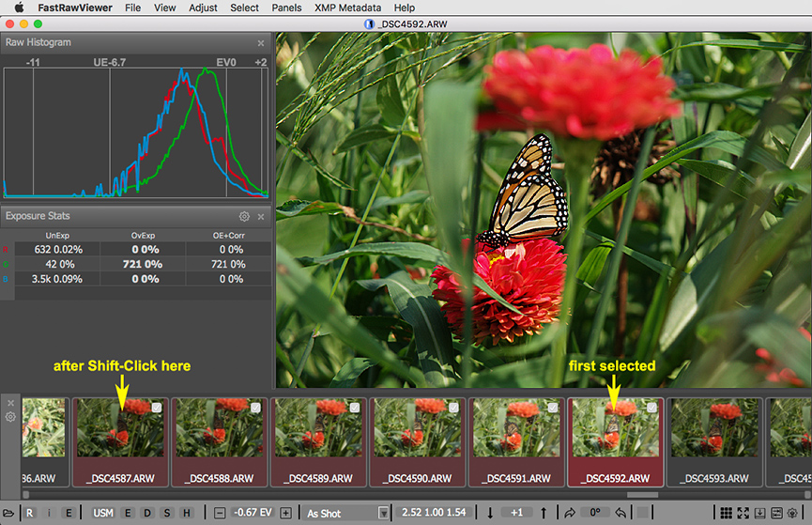This screenshot has height=525, width=812.
Task: Rotate image counter-clockwise with the left arrow icon
Action: [x=620, y=513]
